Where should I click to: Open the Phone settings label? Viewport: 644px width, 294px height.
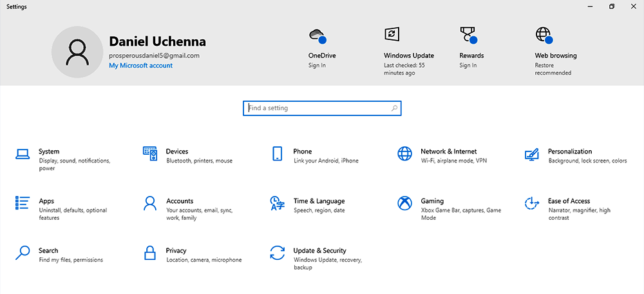(x=302, y=152)
